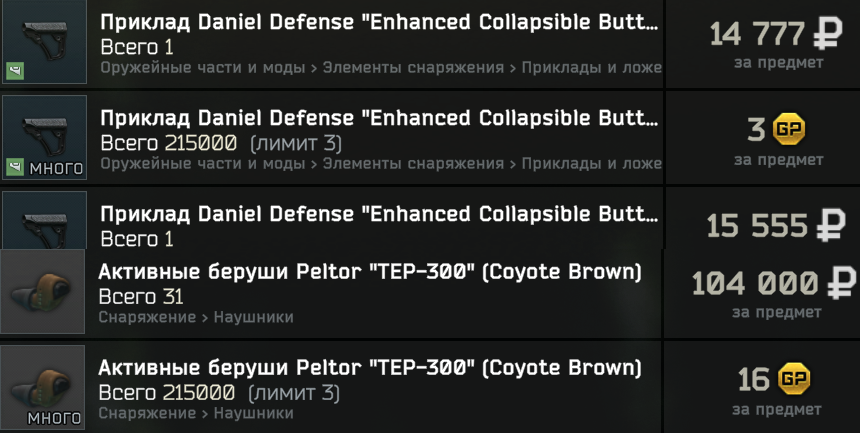Screen dimensions: 860x433
Task: Click 'Оружейные части и моды' breadcrumb in the 14 777 ₽ listing
Action: click(x=202, y=68)
